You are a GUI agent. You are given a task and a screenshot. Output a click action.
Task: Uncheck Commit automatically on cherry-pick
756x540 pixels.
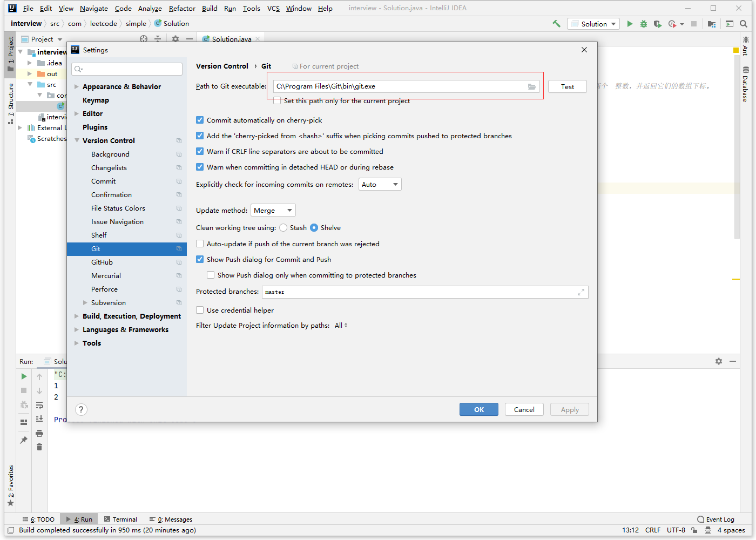pos(200,120)
